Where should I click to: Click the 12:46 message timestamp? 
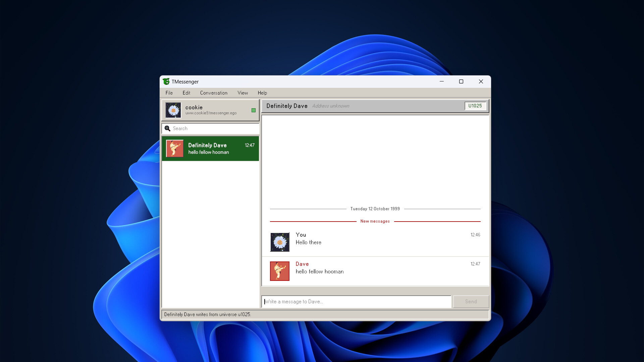475,235
